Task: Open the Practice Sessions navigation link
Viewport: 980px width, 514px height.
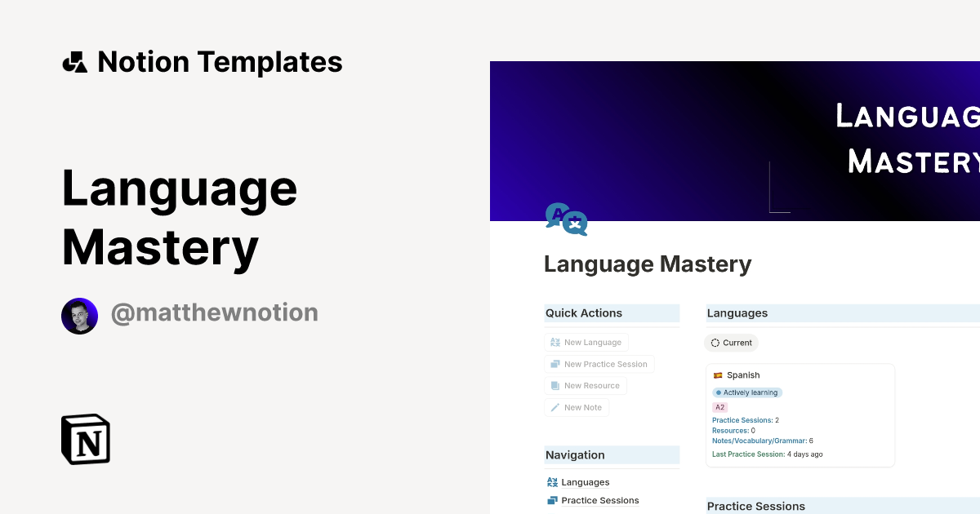Action: point(599,500)
